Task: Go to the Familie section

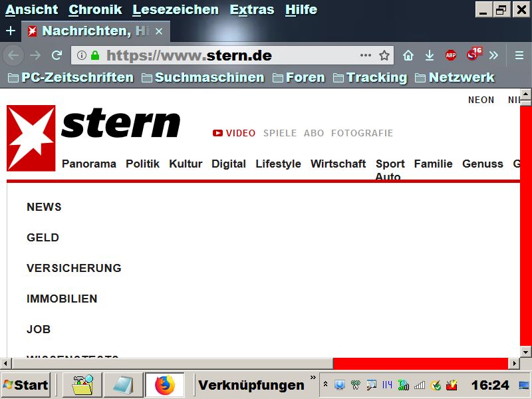Action: [434, 164]
